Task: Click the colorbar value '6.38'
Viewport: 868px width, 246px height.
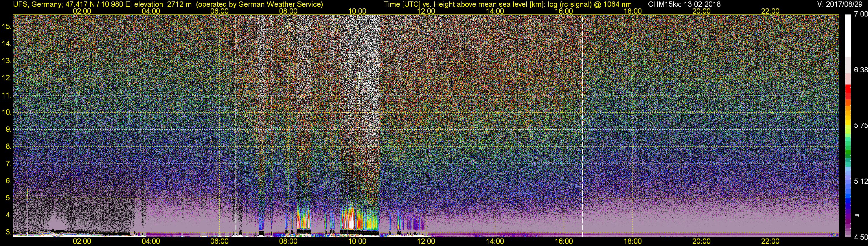Action: tap(860, 70)
